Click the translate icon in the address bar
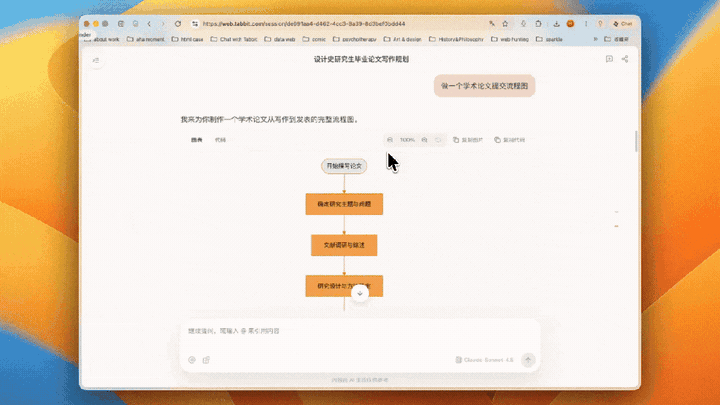Screen dimensions: 720x405 click(492, 24)
